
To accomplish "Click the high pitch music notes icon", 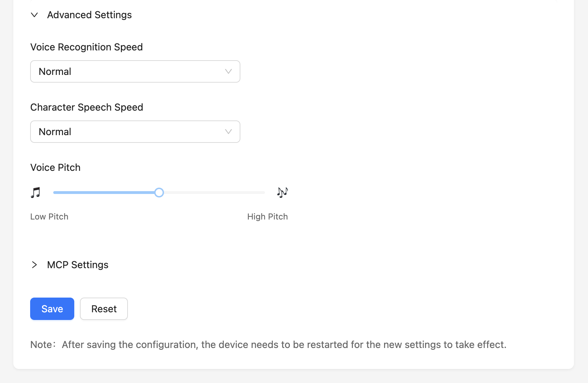I will point(282,192).
